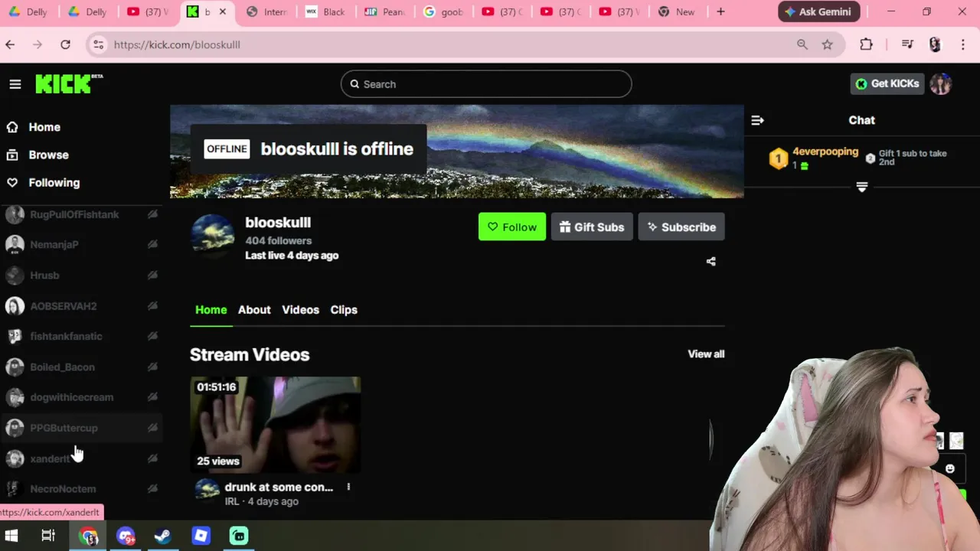980x551 pixels.
Task: Click blooskulll's profile avatar
Action: click(213, 236)
